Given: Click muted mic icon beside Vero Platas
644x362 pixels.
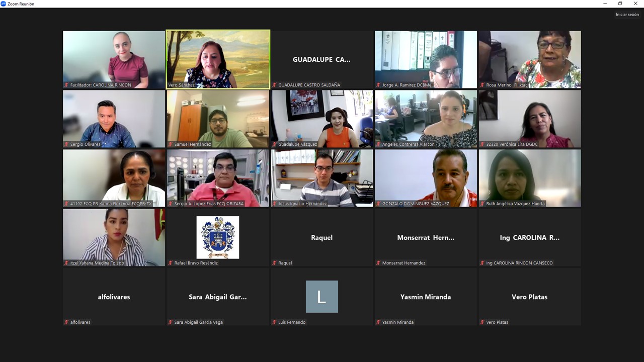Looking at the screenshot, I should click(x=482, y=322).
